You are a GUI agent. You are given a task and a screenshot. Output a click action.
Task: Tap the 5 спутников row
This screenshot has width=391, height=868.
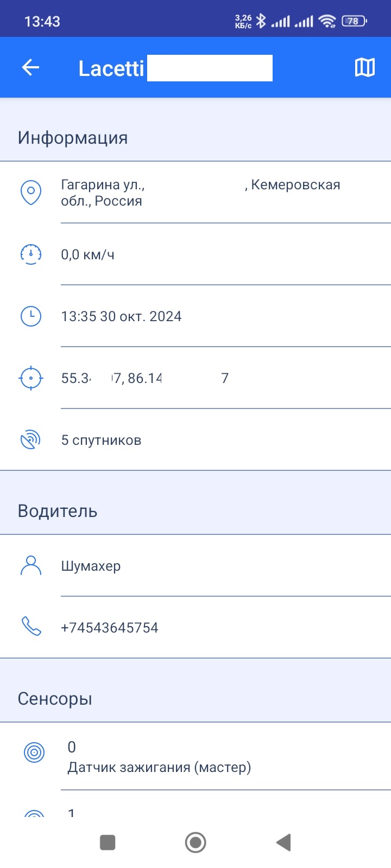click(195, 440)
